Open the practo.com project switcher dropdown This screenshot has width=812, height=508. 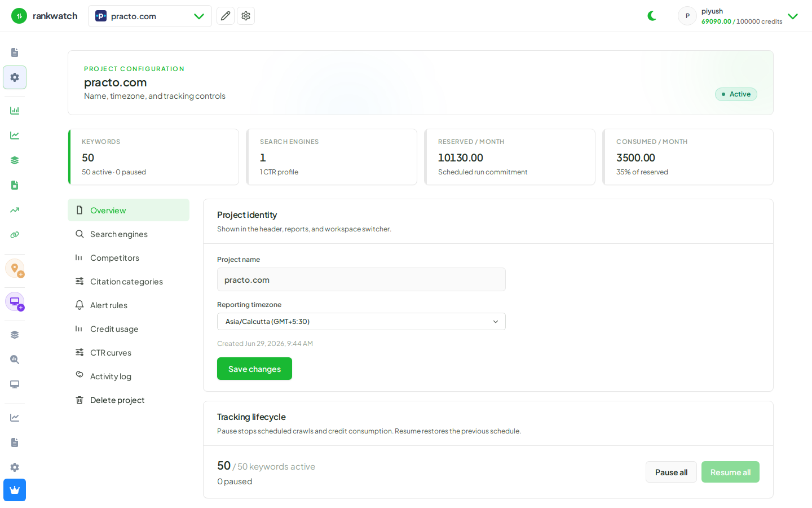[x=150, y=16]
